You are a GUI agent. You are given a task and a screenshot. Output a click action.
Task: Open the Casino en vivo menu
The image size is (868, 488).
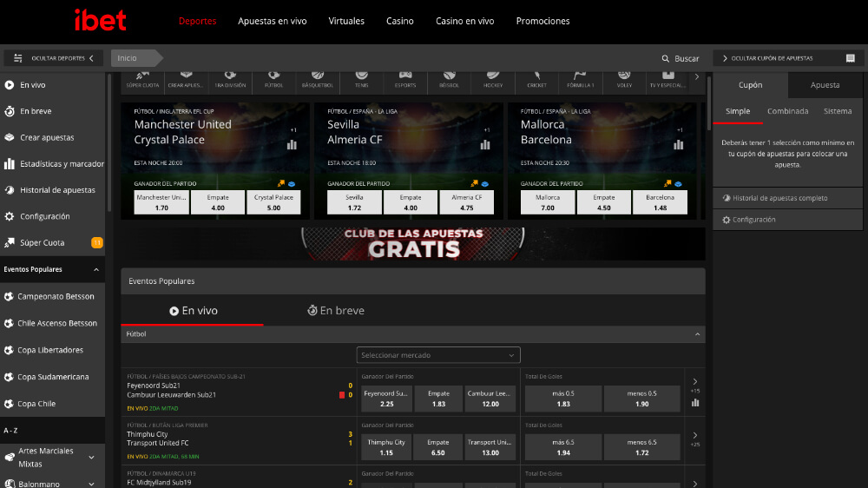(x=464, y=21)
